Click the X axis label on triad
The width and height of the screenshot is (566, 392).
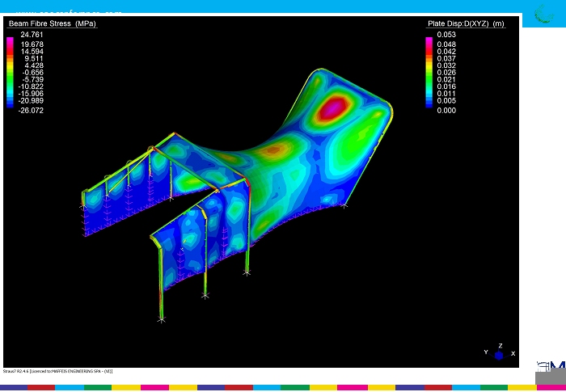pyautogui.click(x=513, y=353)
